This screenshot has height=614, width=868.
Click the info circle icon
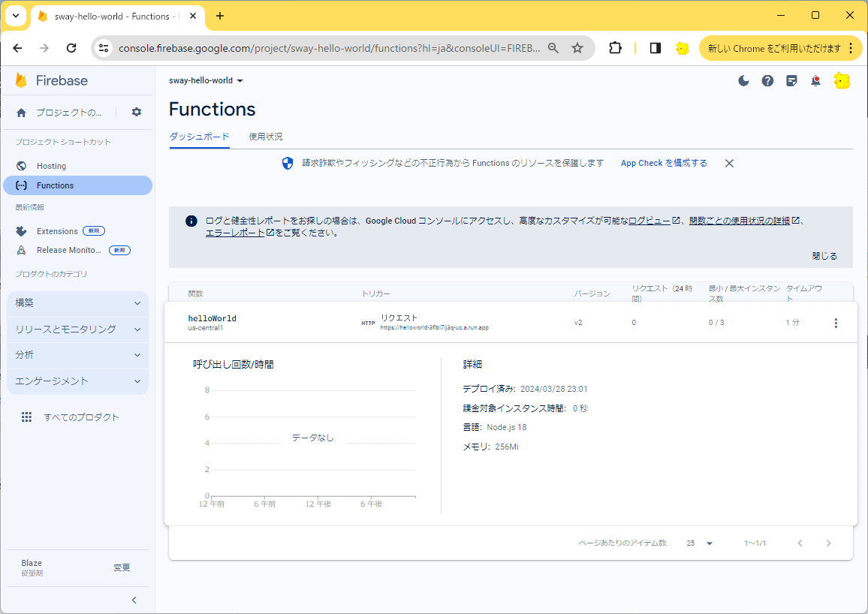(191, 221)
